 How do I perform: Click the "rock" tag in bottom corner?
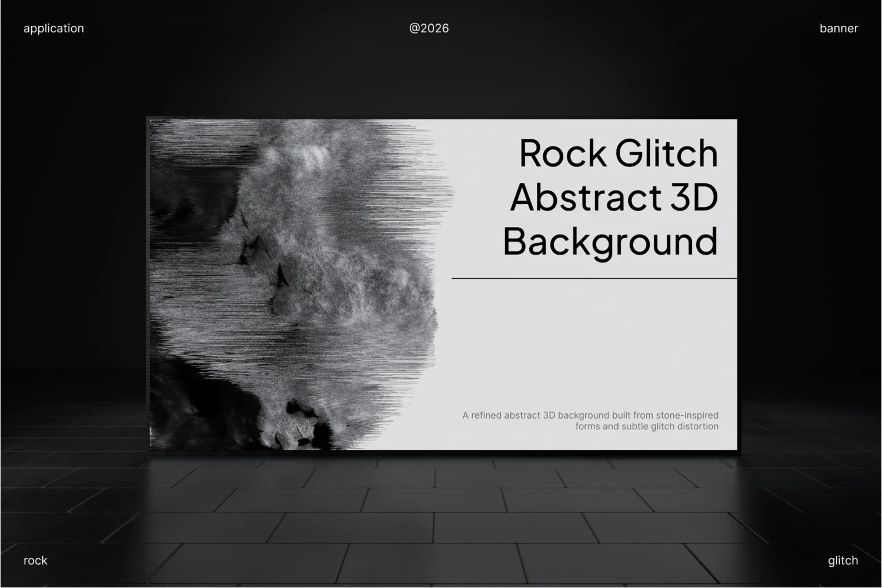click(35, 560)
